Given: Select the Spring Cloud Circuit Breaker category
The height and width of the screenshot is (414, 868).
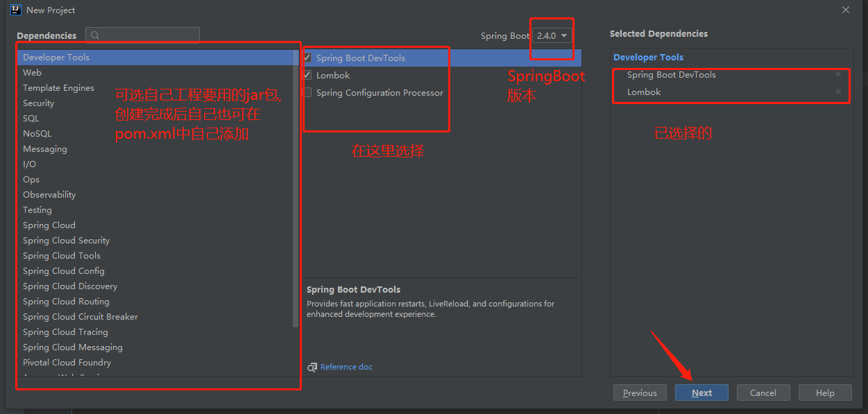Looking at the screenshot, I should coord(158,316).
